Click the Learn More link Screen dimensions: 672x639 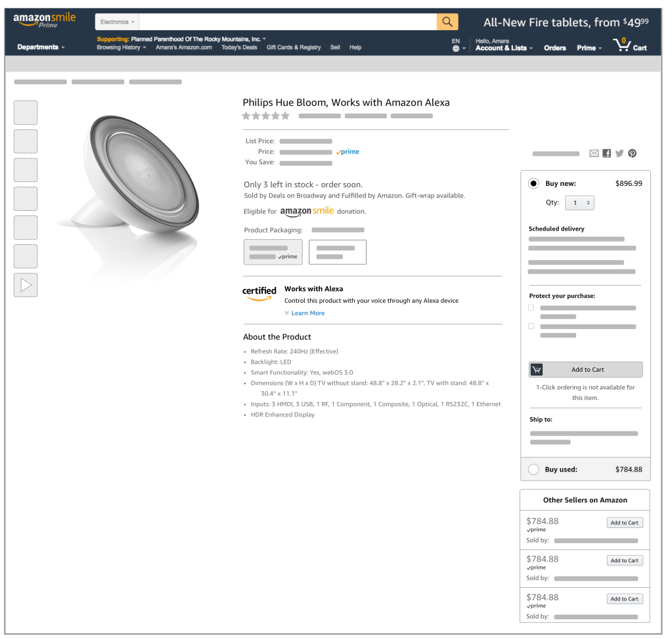[x=307, y=313]
